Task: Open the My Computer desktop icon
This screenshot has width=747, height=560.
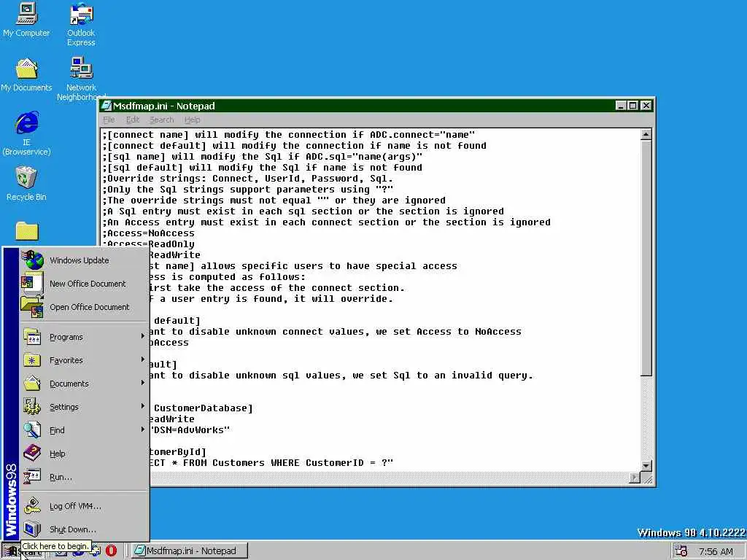Action: (x=26, y=20)
